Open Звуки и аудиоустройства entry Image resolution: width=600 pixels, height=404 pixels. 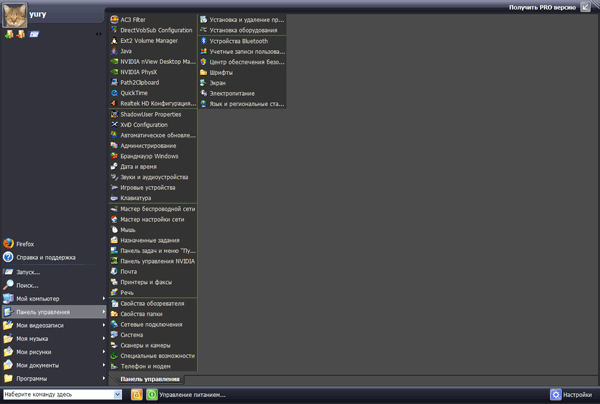pyautogui.click(x=153, y=177)
